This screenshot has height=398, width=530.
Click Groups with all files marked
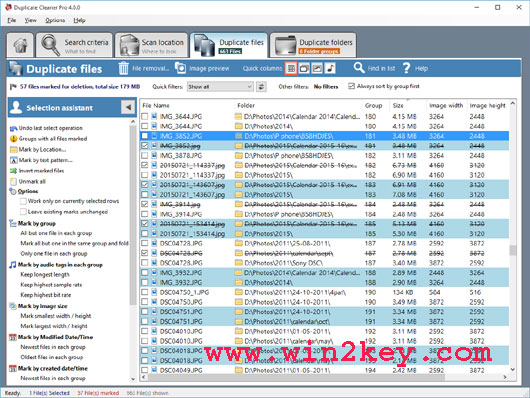pyautogui.click(x=53, y=139)
